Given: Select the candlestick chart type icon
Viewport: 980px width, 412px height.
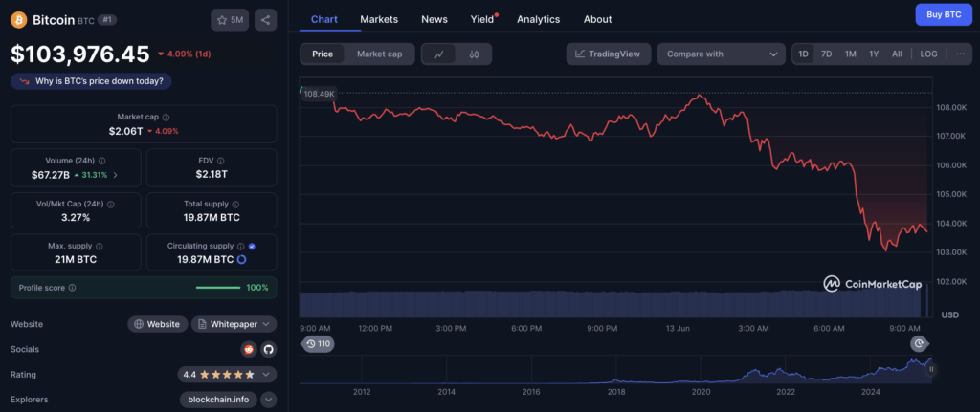Looking at the screenshot, I should pos(474,54).
